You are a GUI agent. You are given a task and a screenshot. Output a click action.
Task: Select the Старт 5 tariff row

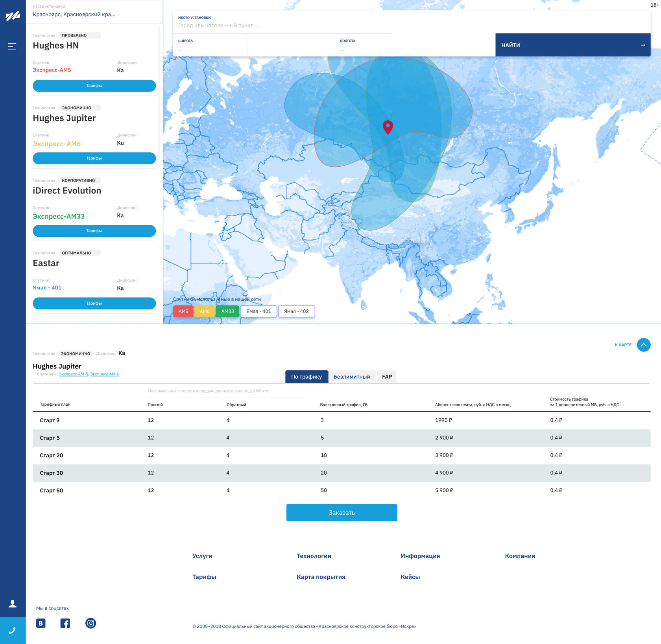(x=342, y=438)
